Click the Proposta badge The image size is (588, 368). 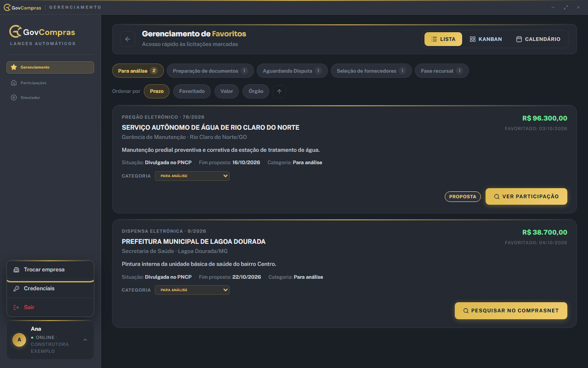(x=463, y=196)
